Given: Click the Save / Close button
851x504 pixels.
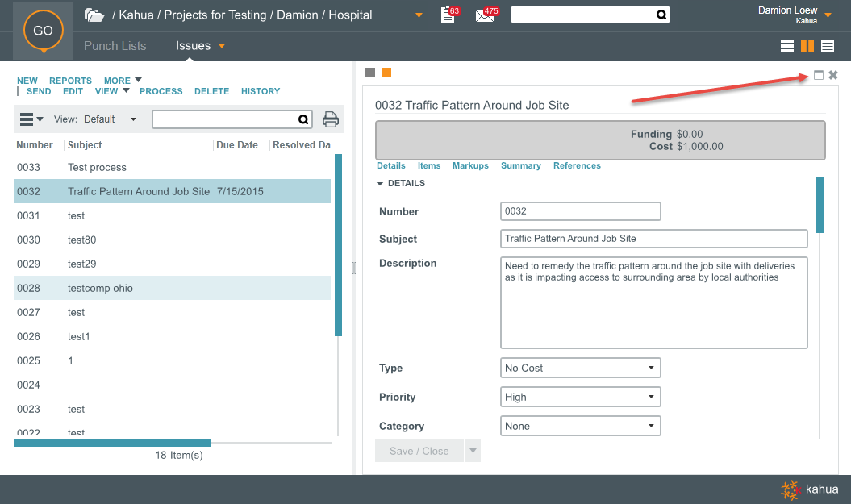Looking at the screenshot, I should (419, 451).
